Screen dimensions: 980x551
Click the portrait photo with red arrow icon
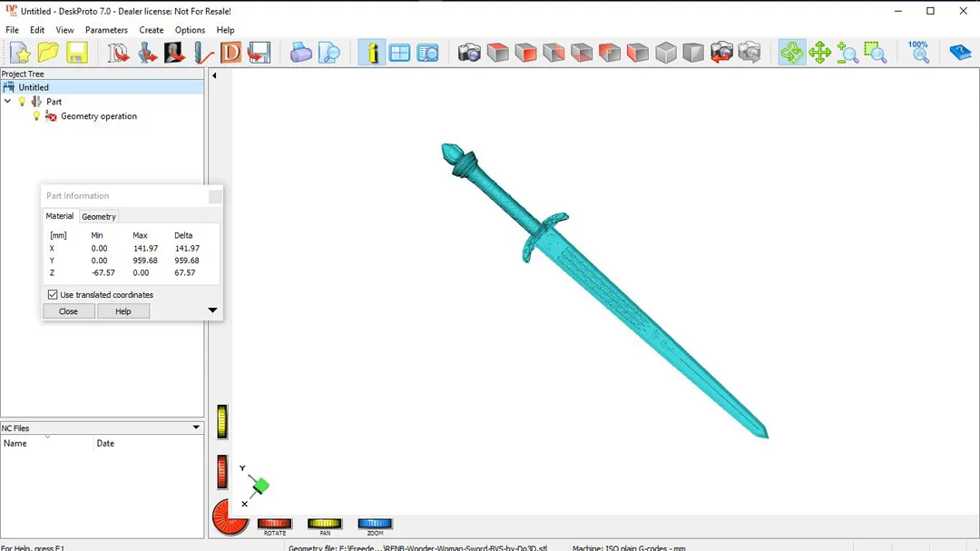pyautogui.click(x=174, y=53)
